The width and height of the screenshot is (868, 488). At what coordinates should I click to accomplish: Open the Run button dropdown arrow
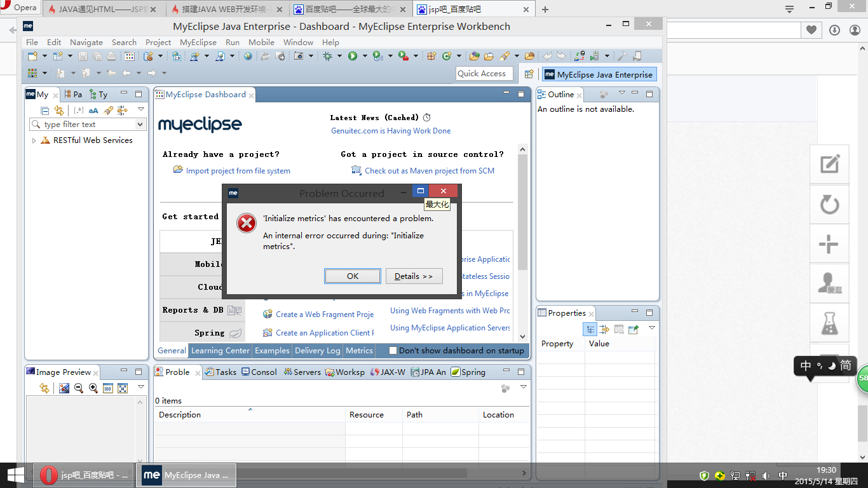tap(365, 57)
